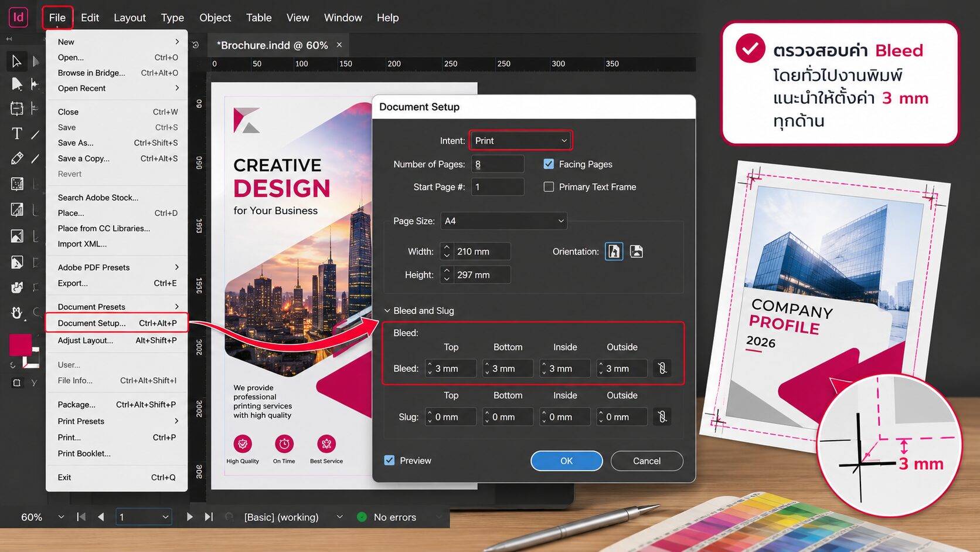Open the Intent dropdown showing Print

tap(520, 141)
